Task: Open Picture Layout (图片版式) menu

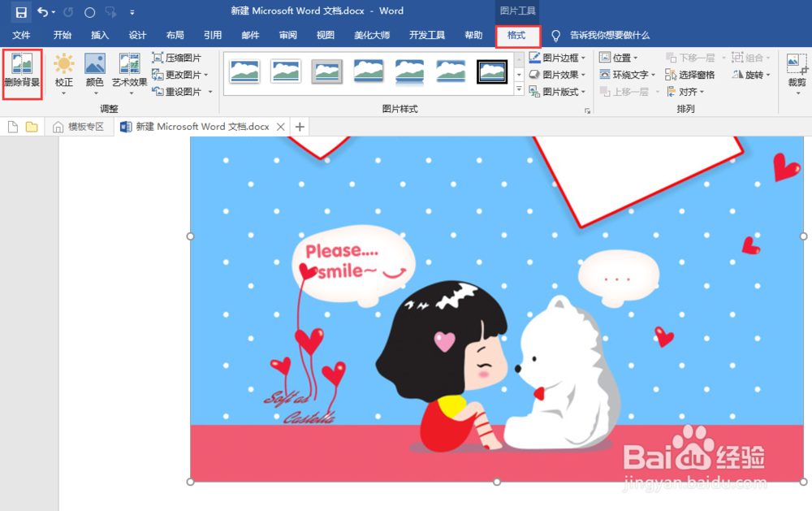Action: point(557,92)
